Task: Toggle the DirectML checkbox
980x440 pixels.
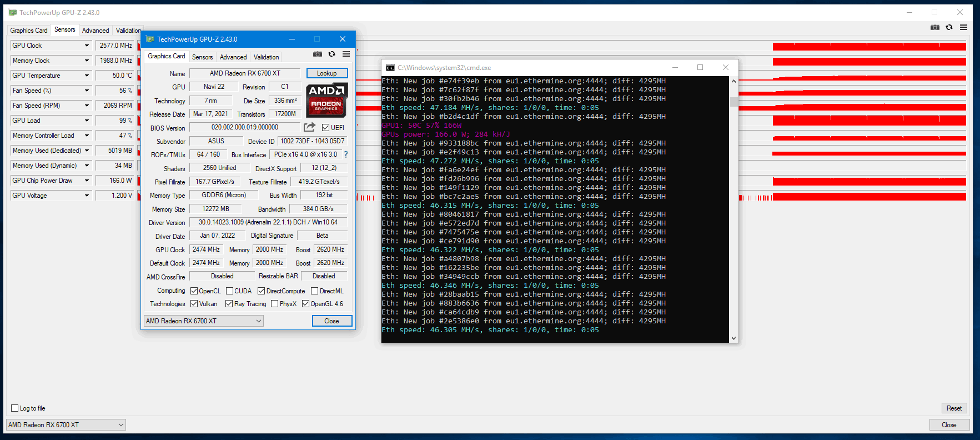Action: (315, 291)
